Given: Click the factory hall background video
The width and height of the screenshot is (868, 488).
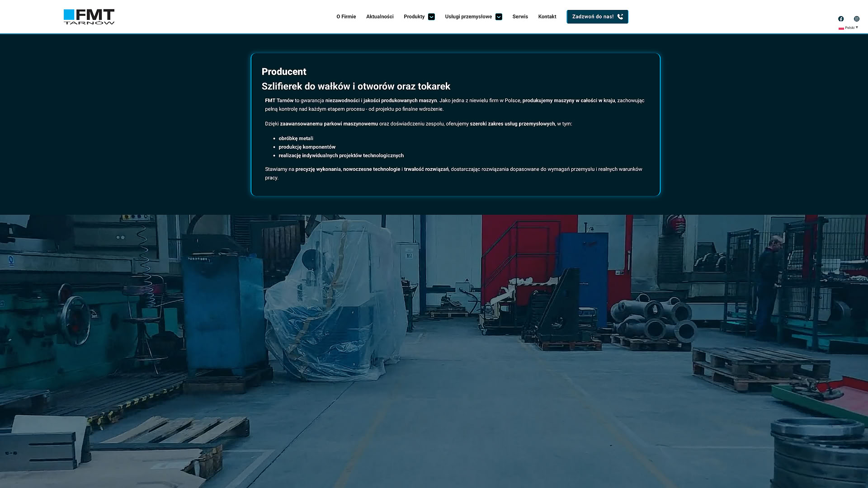Looking at the screenshot, I should pyautogui.click(x=434, y=352).
